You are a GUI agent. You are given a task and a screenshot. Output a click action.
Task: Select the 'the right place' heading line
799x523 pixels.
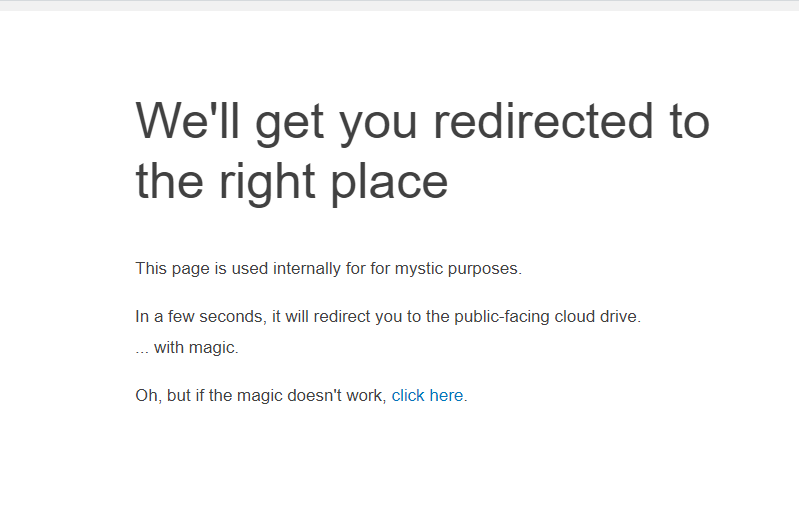point(291,183)
